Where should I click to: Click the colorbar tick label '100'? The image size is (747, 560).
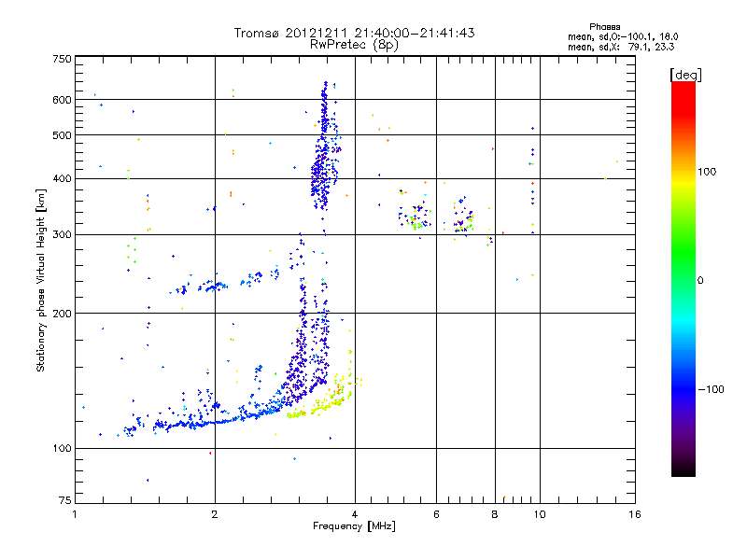click(x=707, y=172)
